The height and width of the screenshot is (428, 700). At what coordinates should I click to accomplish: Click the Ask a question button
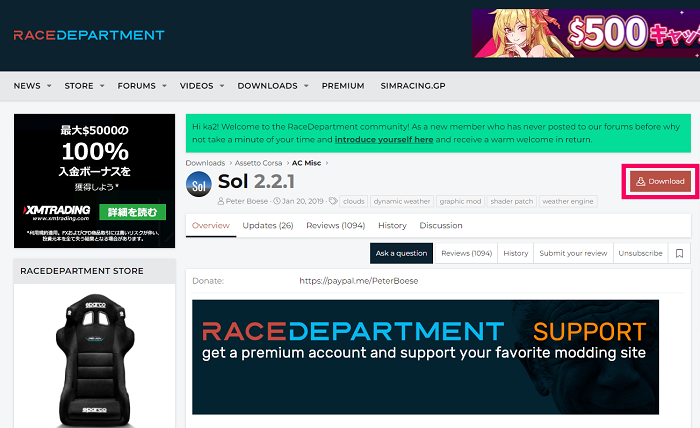tap(401, 253)
